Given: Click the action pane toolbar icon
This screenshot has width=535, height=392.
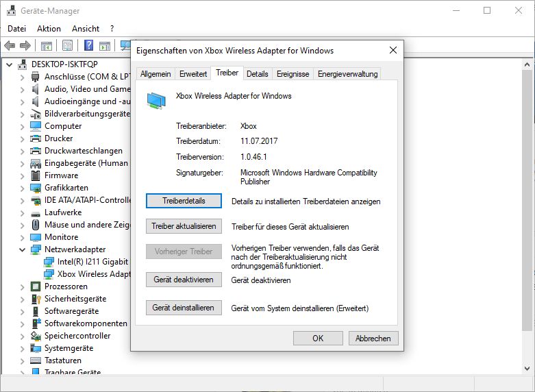Looking at the screenshot, I should coord(105,45).
